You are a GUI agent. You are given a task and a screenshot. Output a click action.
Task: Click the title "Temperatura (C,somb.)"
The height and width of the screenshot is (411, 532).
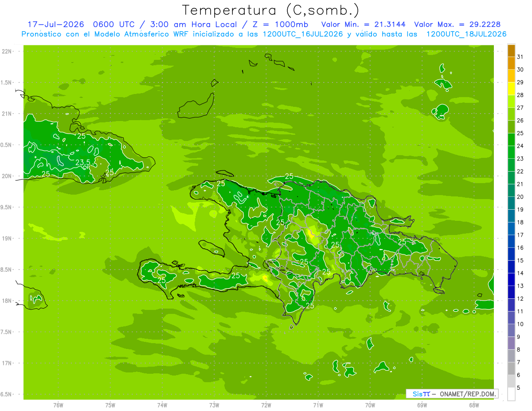(271, 10)
